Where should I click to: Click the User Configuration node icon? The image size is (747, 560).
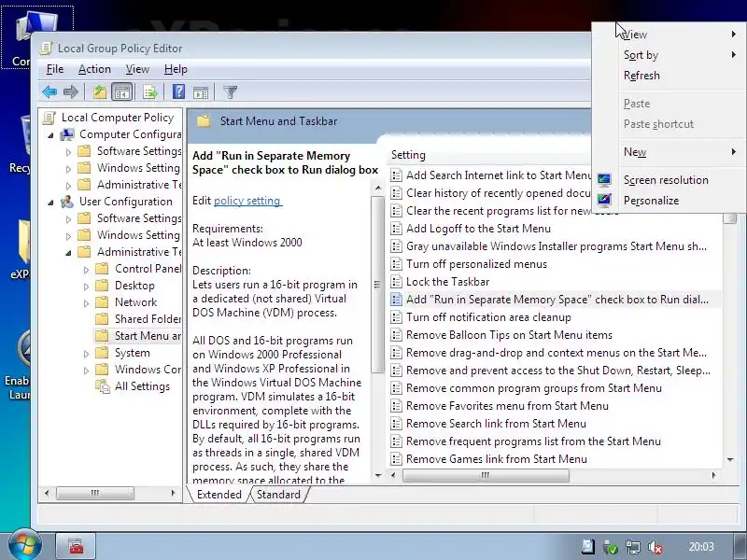point(67,202)
